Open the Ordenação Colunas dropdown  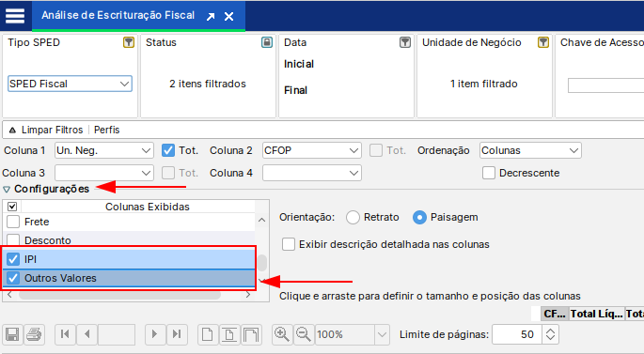(530, 150)
